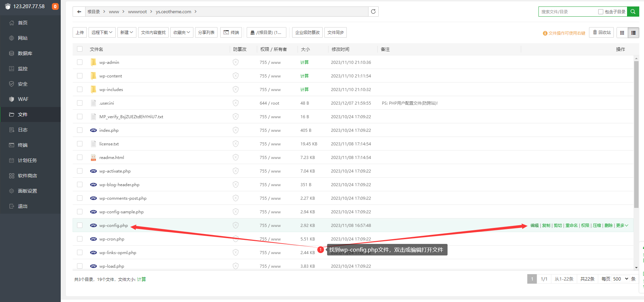Open 网站 websites in sidebar
644x302 pixels.
click(x=30, y=38)
